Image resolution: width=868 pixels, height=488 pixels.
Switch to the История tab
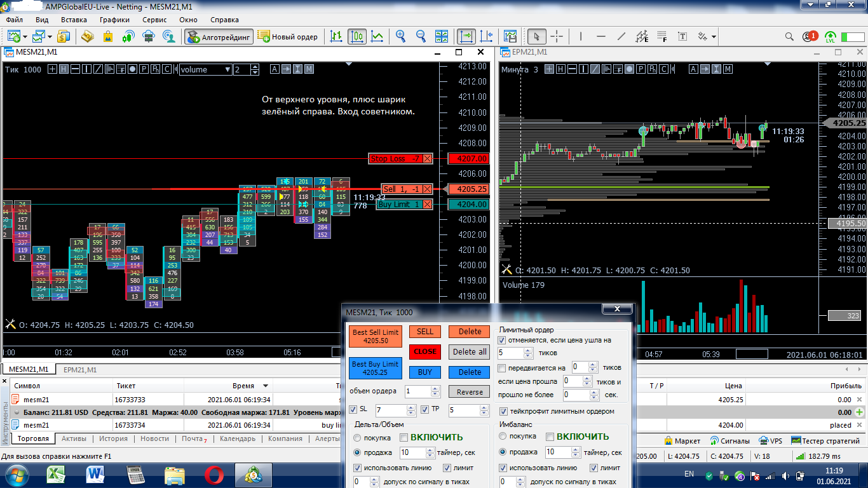[x=113, y=438]
